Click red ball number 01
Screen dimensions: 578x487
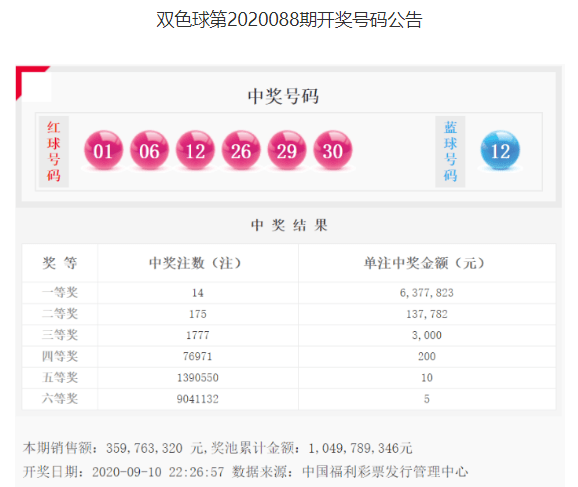[103, 150]
